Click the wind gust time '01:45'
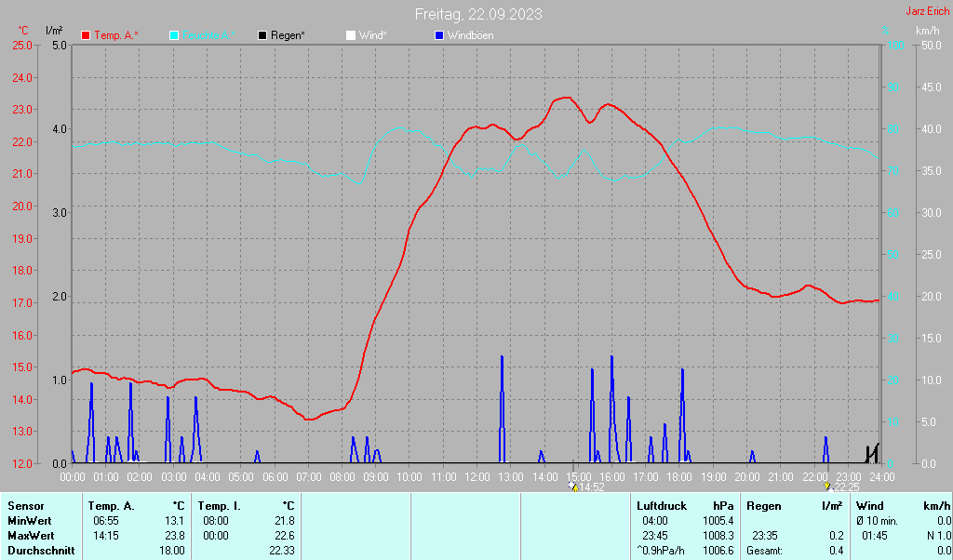The height and width of the screenshot is (560, 953). point(874,537)
